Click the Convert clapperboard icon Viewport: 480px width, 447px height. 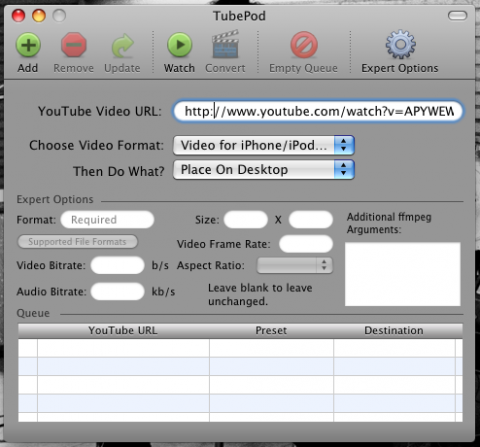[x=225, y=44]
